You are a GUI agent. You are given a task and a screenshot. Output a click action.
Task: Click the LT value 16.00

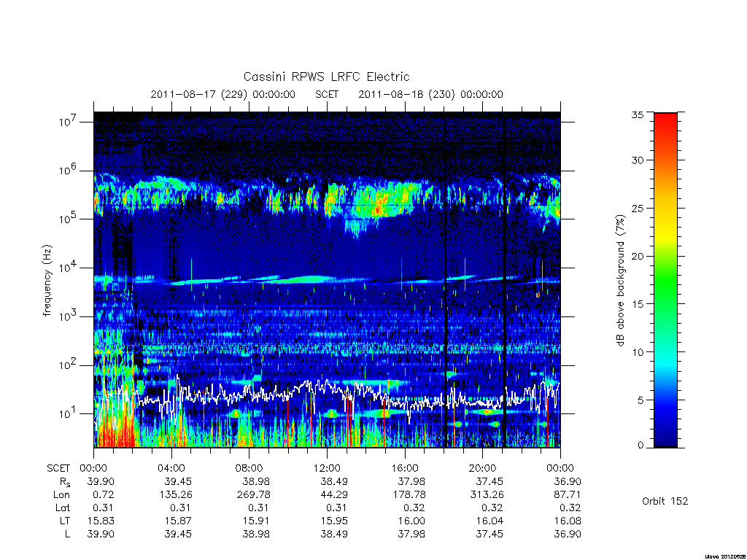click(x=411, y=521)
